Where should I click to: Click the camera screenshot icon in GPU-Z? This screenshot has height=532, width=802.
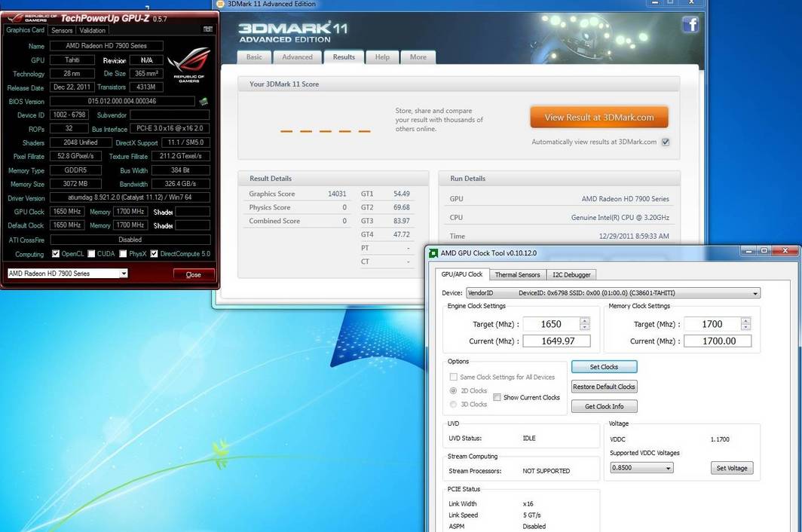pyautogui.click(x=208, y=29)
